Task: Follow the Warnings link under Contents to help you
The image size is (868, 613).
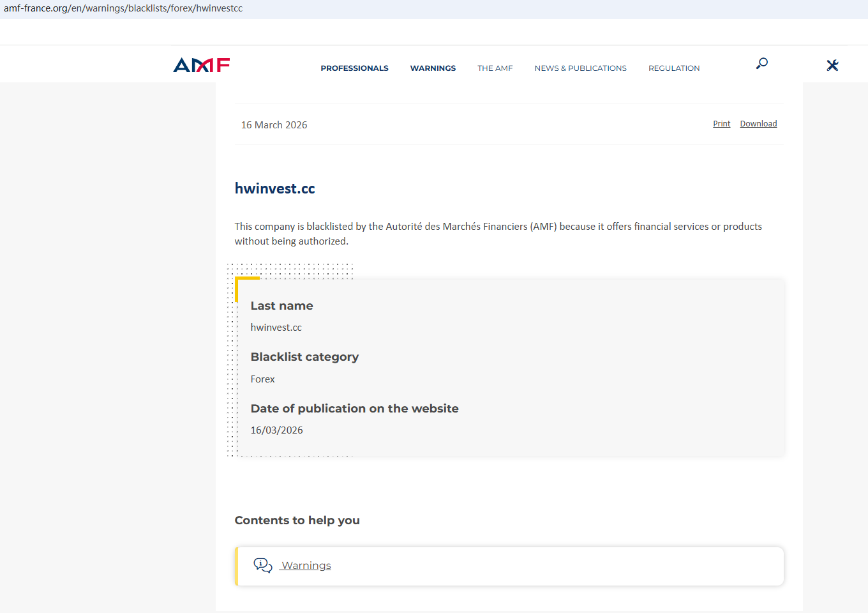Action: click(x=306, y=566)
